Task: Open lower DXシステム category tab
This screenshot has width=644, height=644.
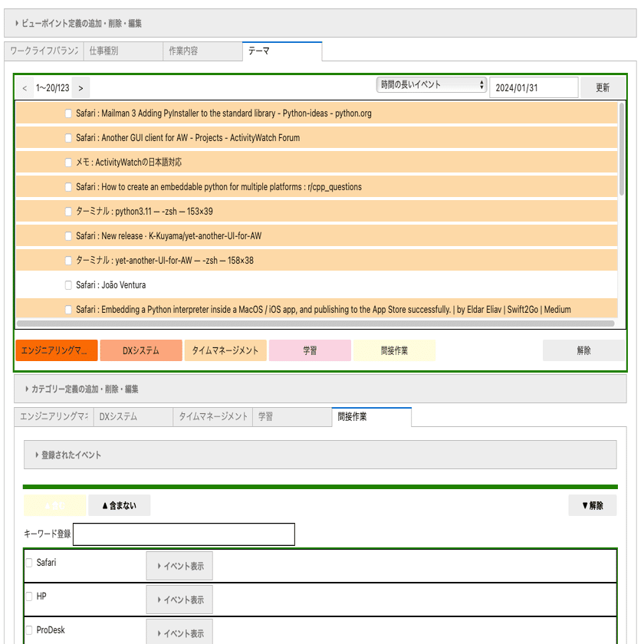Action: coord(133,417)
